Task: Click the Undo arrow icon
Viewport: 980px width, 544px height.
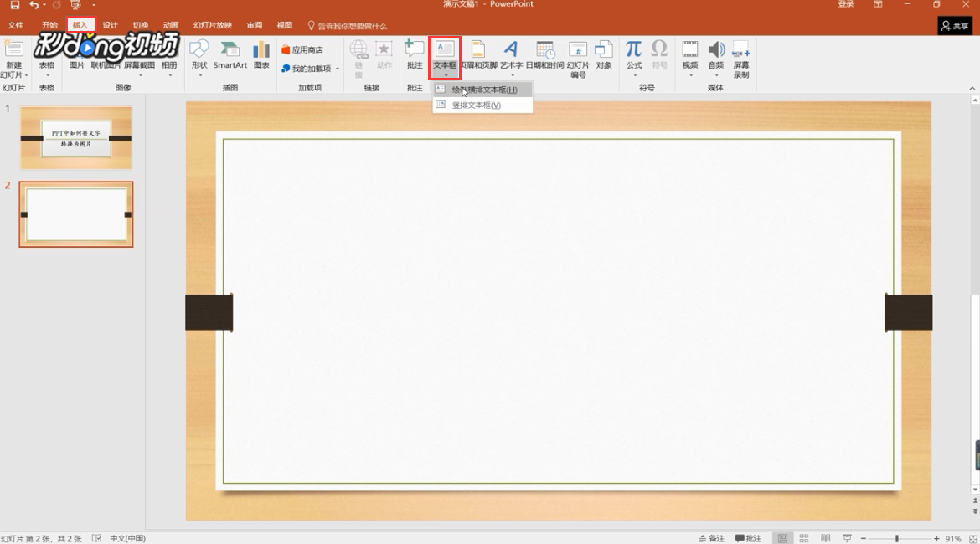Action: click(34, 4)
